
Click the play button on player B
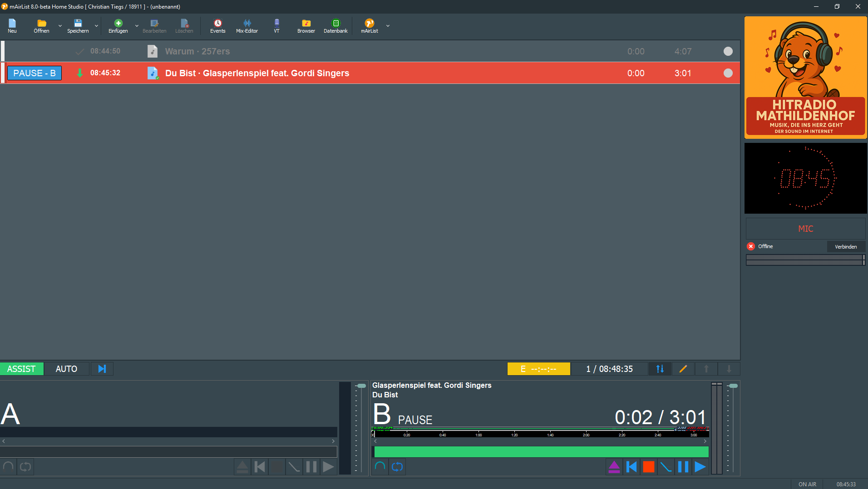[700, 467]
